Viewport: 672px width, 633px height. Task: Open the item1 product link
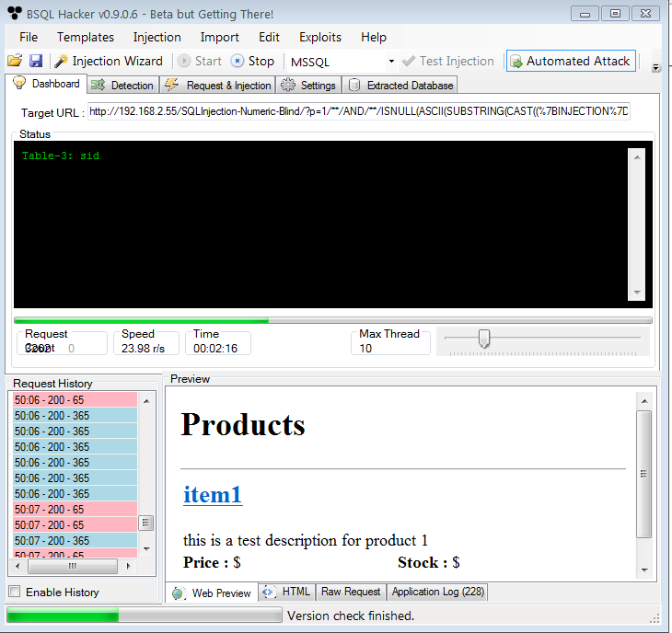[213, 494]
